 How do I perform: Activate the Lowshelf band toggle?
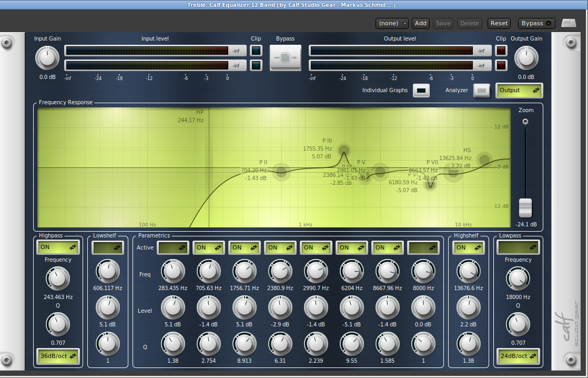tap(107, 247)
